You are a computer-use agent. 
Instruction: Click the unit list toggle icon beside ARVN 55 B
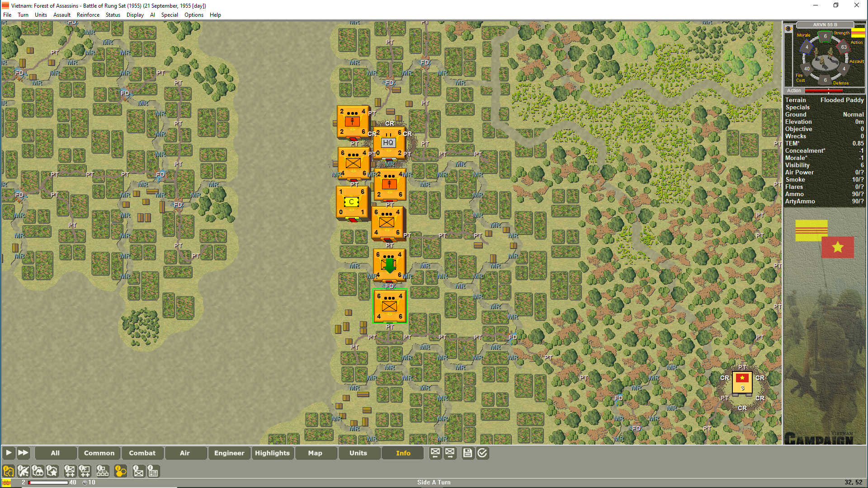coord(788,28)
